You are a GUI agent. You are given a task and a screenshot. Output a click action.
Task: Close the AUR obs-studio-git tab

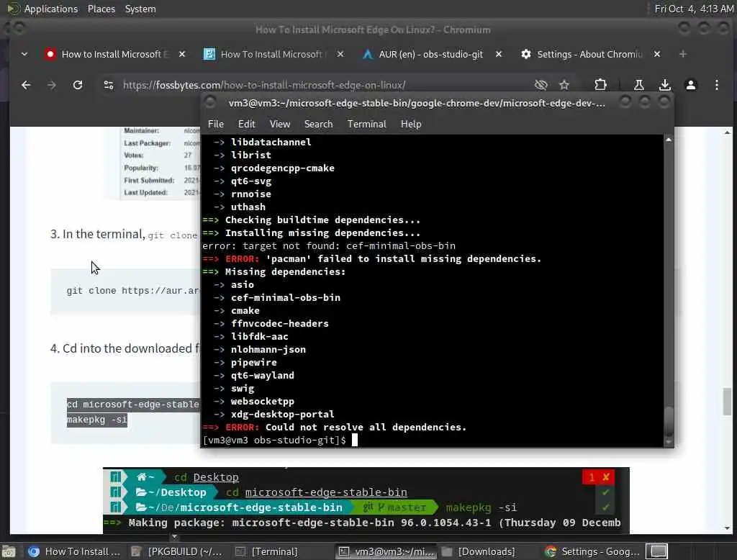tap(499, 55)
